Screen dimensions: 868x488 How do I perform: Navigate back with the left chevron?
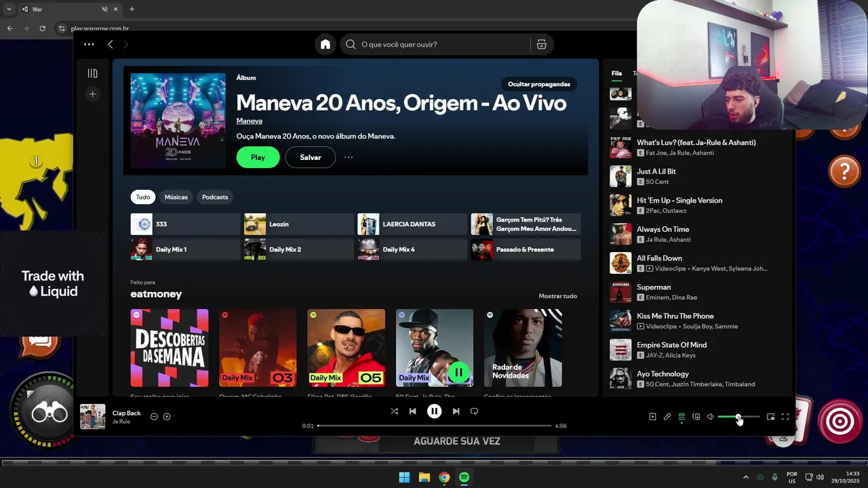(111, 44)
